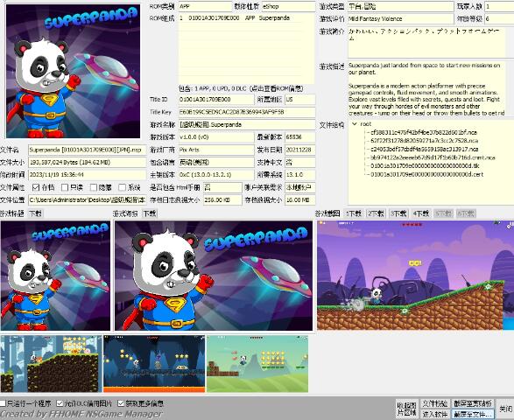Check the 存档 (archive) file attribute box

tap(36, 187)
